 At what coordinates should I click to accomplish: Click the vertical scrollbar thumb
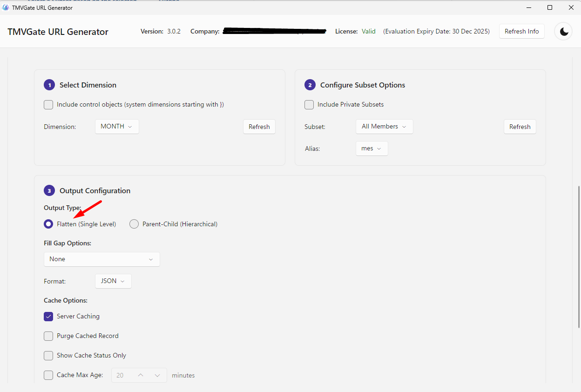click(579, 257)
